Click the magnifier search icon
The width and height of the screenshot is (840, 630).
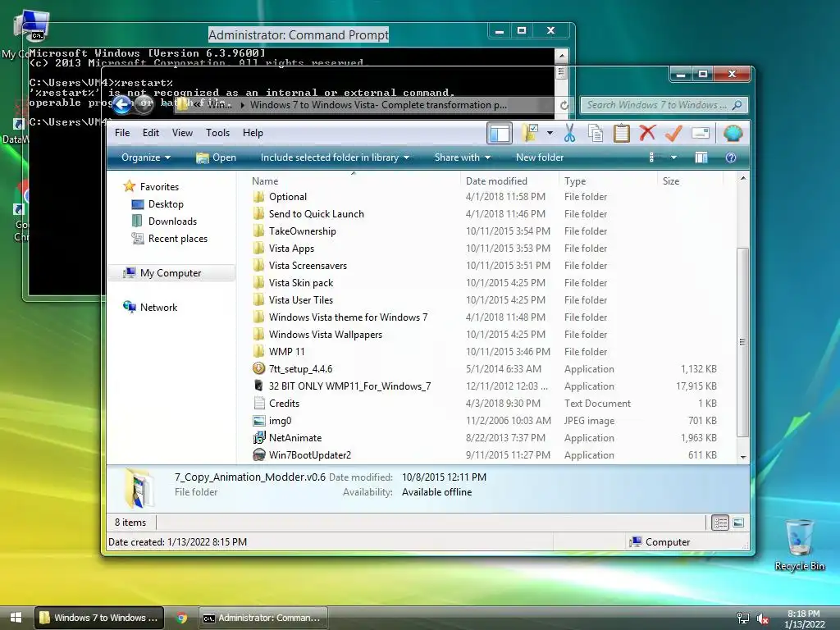(x=737, y=105)
